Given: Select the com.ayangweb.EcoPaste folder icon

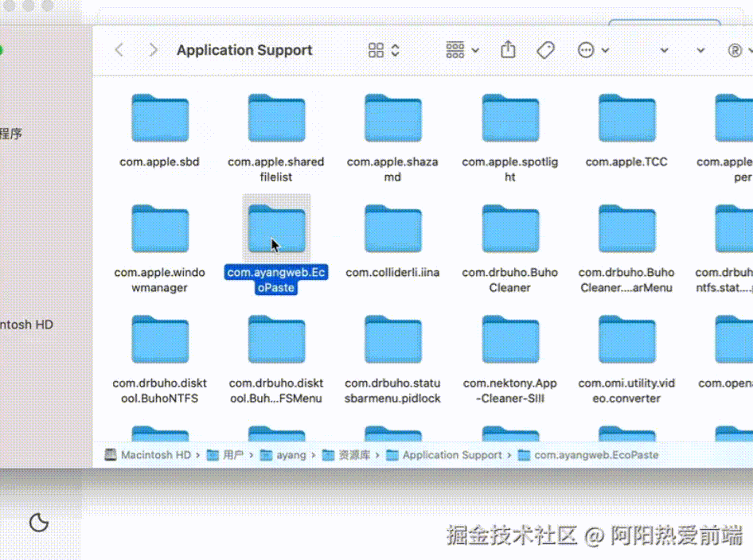Looking at the screenshot, I should pos(277,229).
